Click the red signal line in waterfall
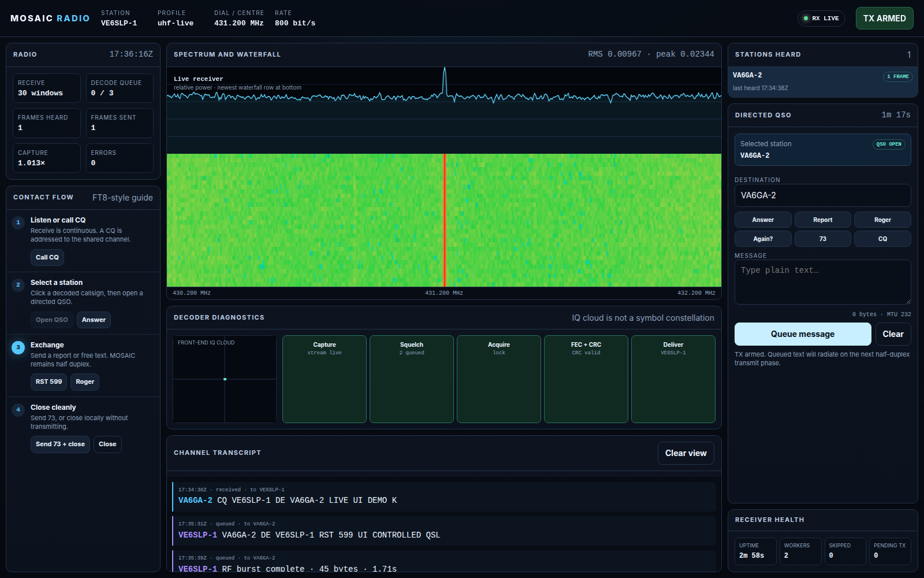The image size is (924, 578). [445, 220]
